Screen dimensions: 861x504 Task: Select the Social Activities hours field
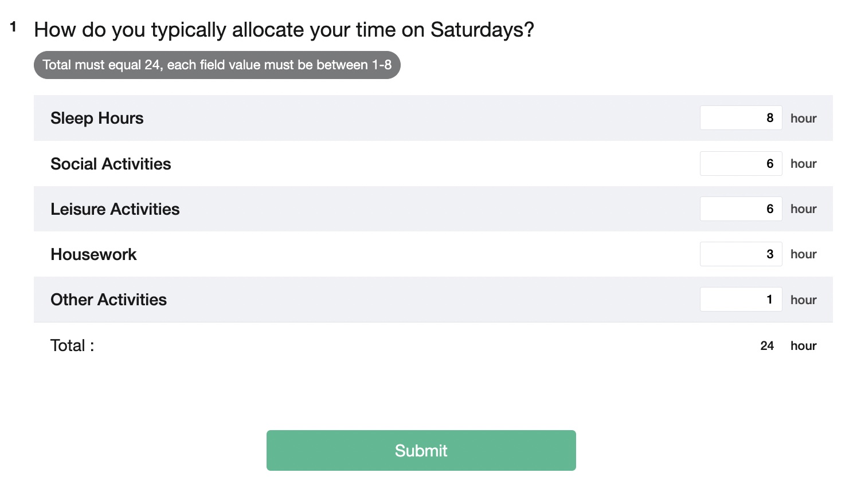741,163
